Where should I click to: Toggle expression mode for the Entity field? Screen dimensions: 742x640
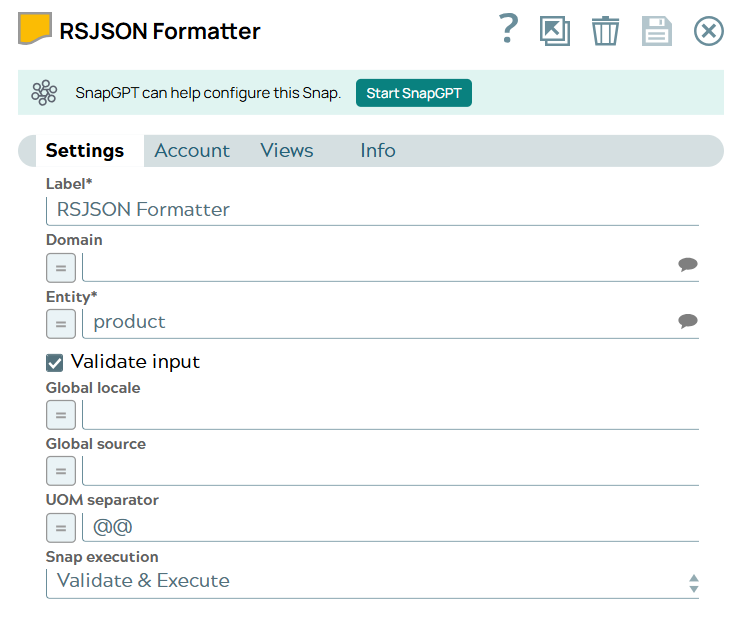coord(60,323)
